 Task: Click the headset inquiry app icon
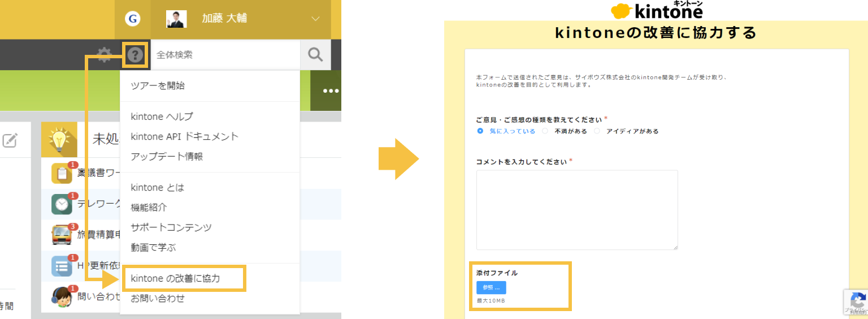62,296
